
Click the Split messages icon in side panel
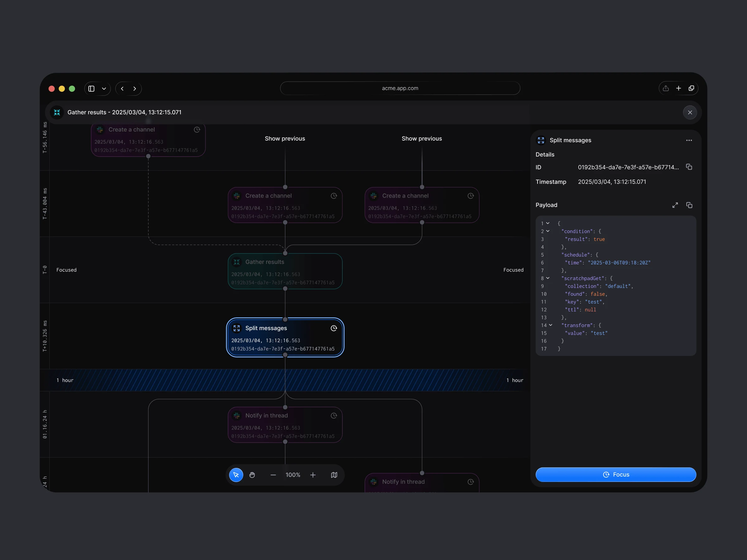tap(541, 140)
